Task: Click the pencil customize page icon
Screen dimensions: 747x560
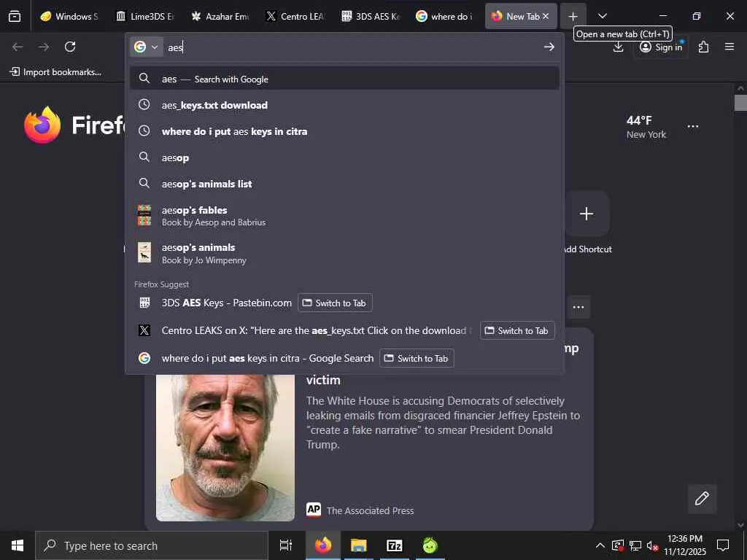Action: (702, 499)
